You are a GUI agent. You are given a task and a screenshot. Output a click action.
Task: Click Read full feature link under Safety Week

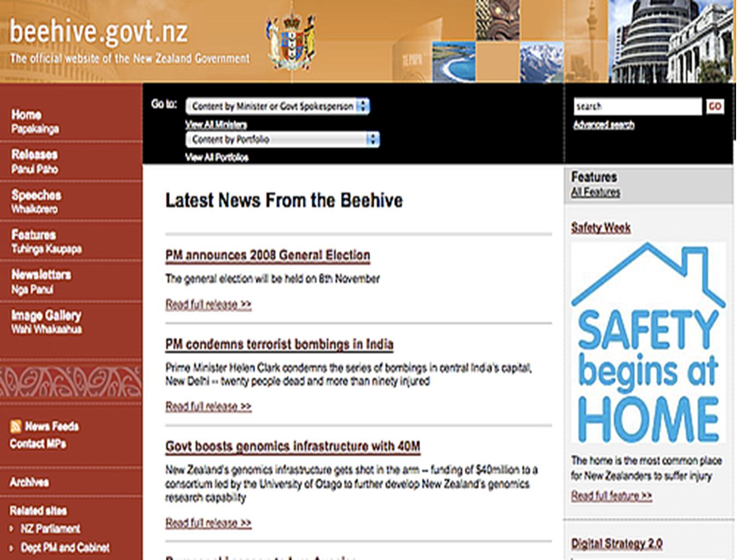tap(612, 496)
